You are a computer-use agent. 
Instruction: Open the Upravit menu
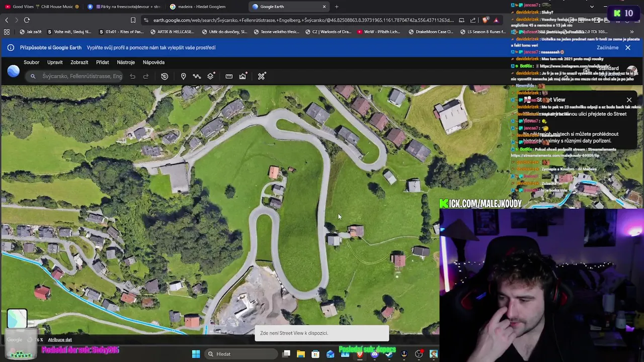[55, 62]
